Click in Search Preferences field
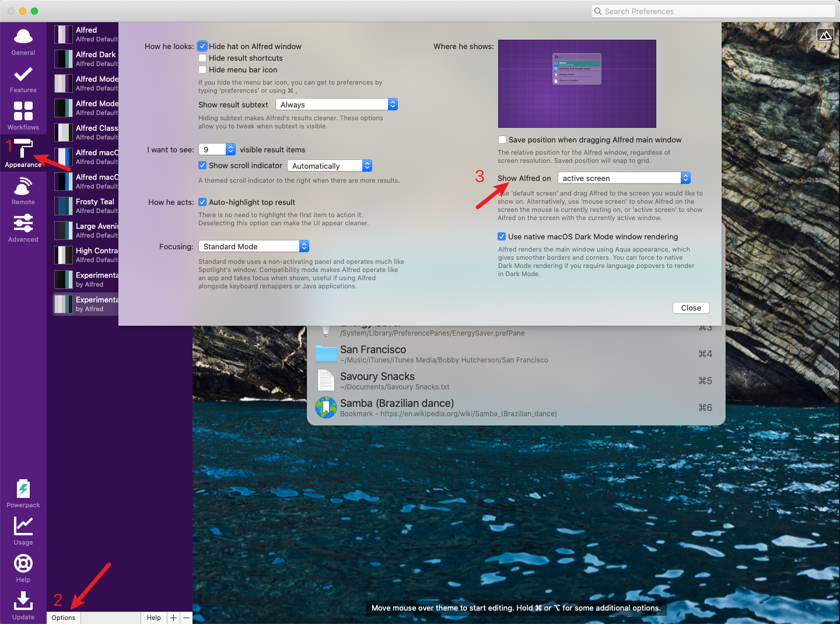This screenshot has width=840, height=624. click(x=713, y=11)
